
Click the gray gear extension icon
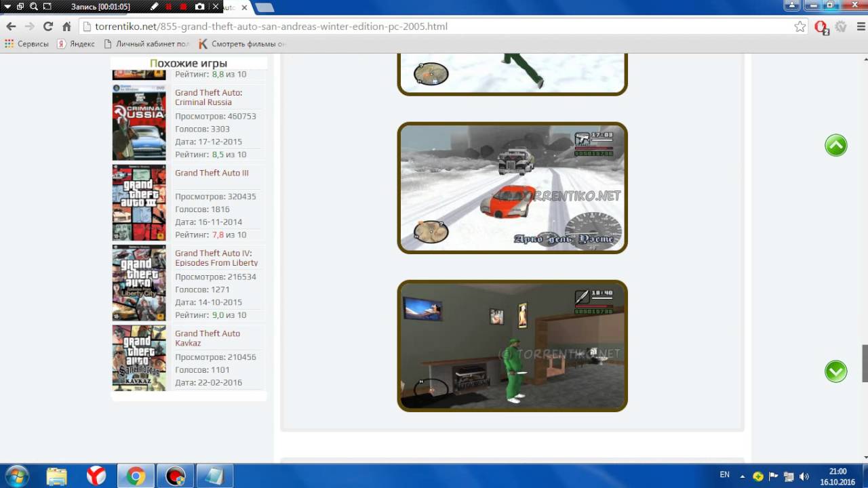[841, 26]
